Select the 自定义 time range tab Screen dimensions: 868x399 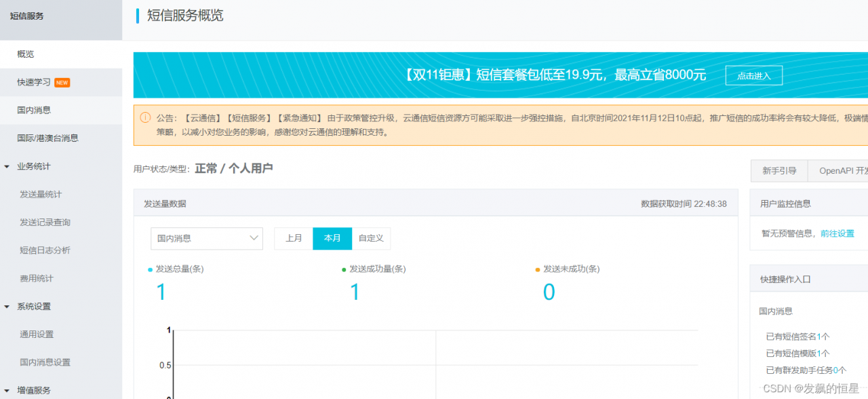click(371, 238)
